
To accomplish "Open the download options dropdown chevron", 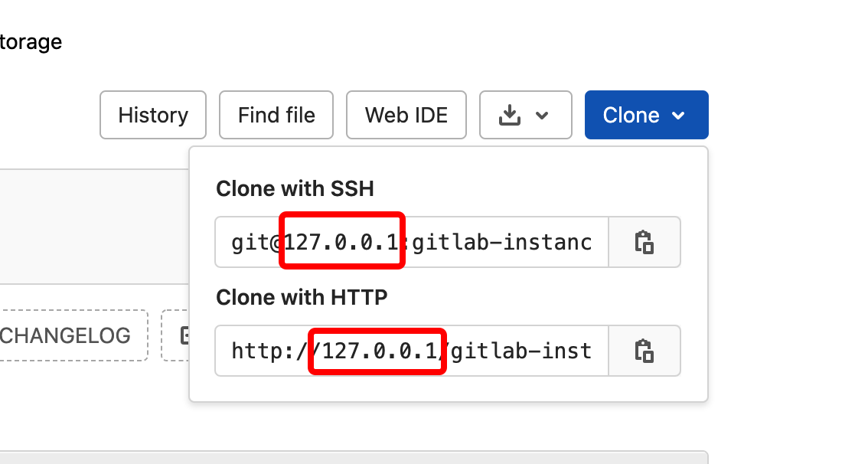I will point(543,115).
